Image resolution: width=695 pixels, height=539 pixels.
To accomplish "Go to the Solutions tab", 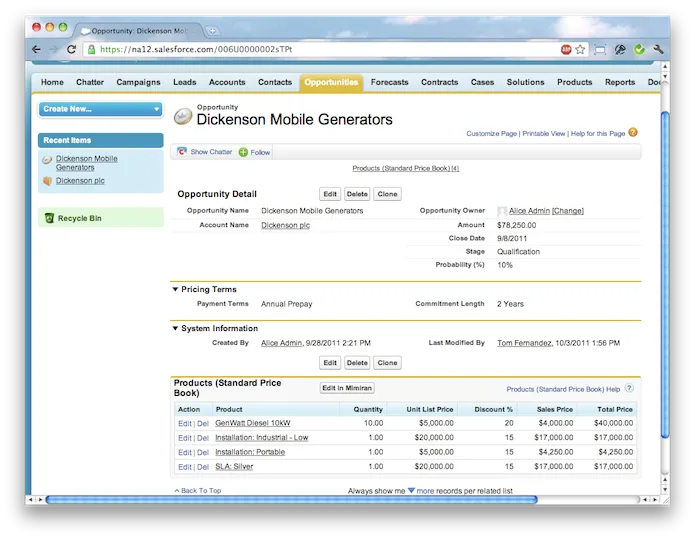I will tap(526, 82).
